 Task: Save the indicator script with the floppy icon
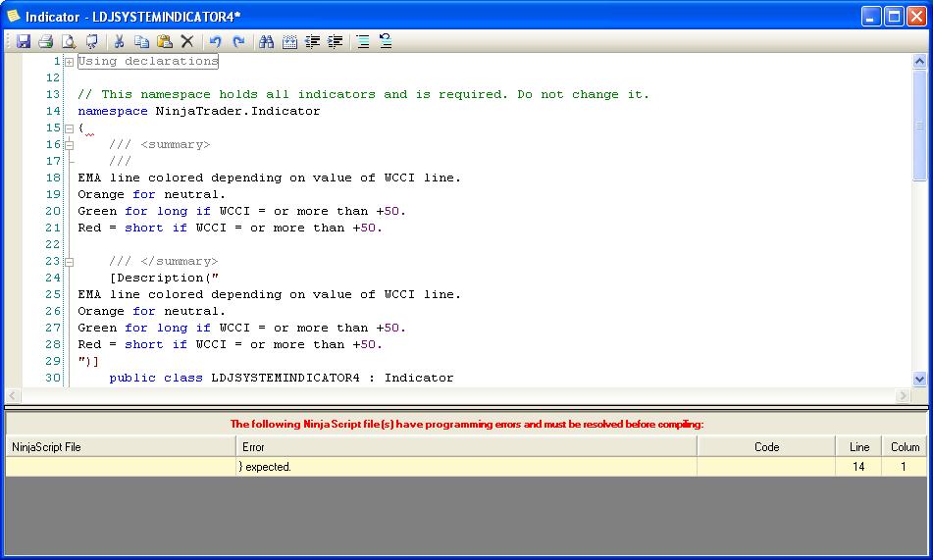point(24,41)
